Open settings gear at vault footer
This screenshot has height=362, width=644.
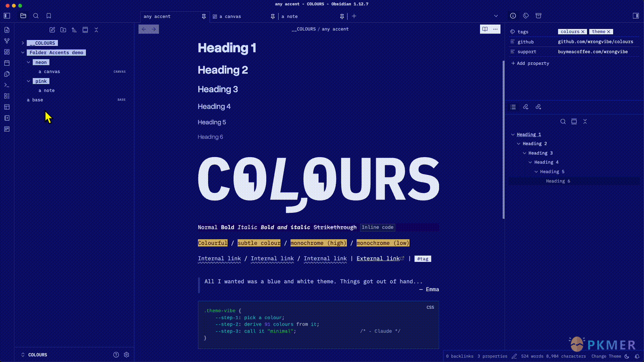(127, 355)
